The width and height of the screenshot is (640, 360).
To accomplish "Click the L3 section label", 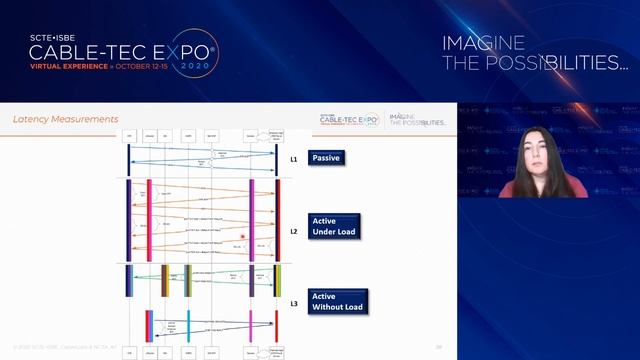I will [x=294, y=304].
